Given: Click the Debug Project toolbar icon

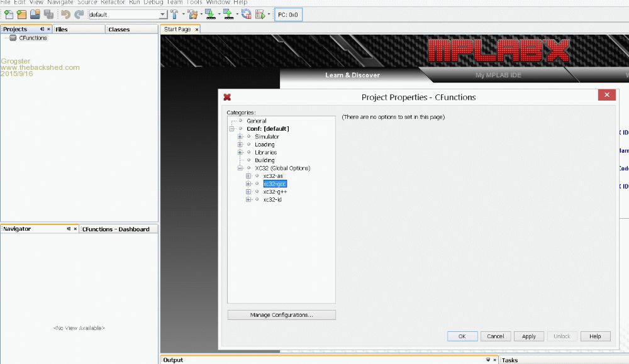Looking at the screenshot, I should 260,14.
